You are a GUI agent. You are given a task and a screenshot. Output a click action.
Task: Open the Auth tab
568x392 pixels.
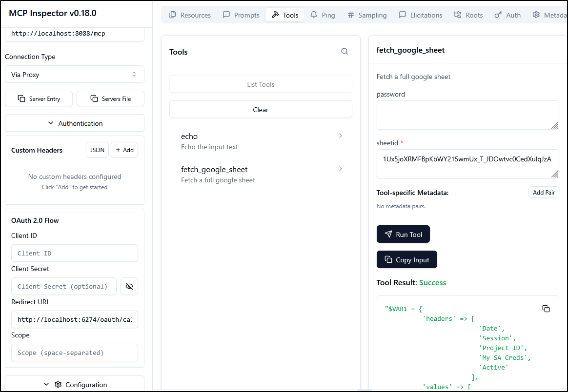pyautogui.click(x=507, y=15)
